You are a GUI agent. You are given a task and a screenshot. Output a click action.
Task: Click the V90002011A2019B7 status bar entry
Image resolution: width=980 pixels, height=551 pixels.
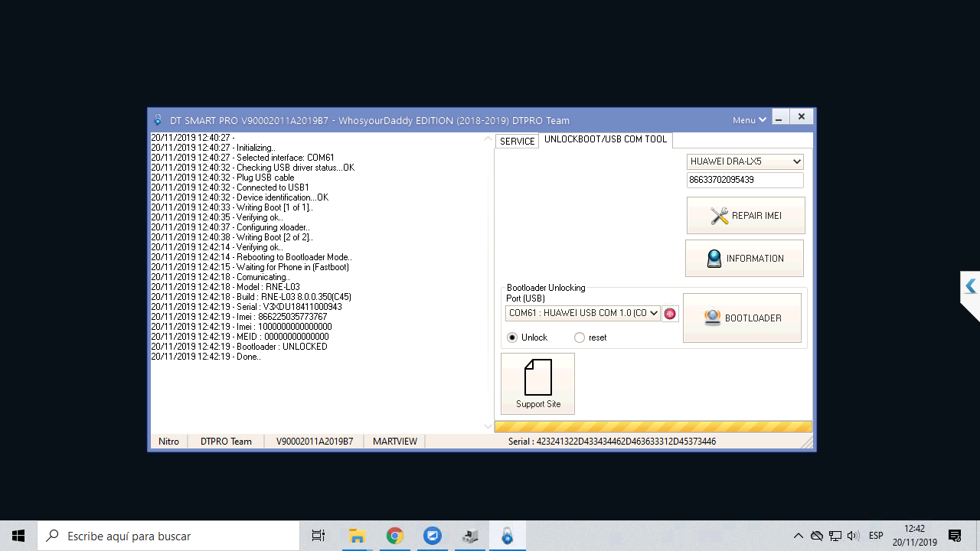click(315, 442)
